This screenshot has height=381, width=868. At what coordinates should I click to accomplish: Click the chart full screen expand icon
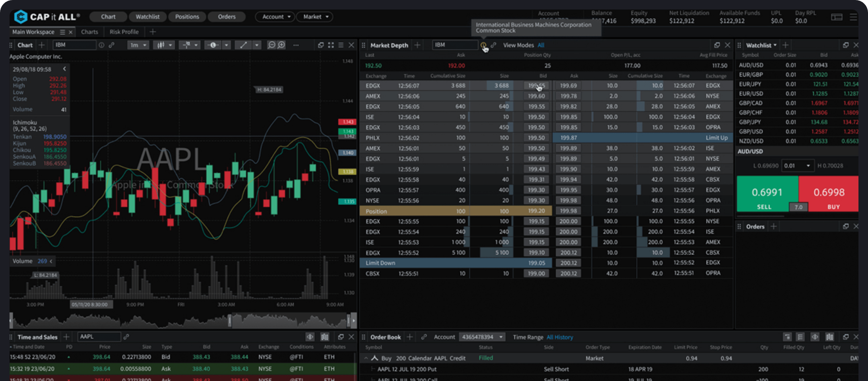point(331,45)
